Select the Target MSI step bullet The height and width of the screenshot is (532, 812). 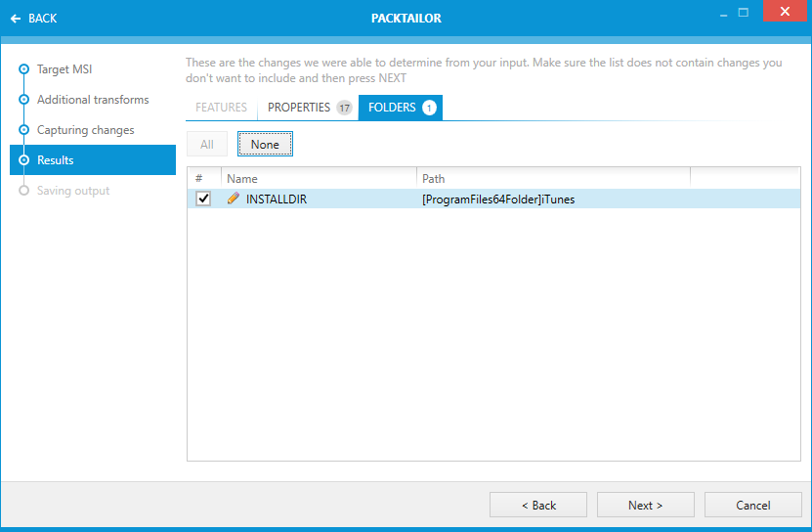click(x=24, y=69)
